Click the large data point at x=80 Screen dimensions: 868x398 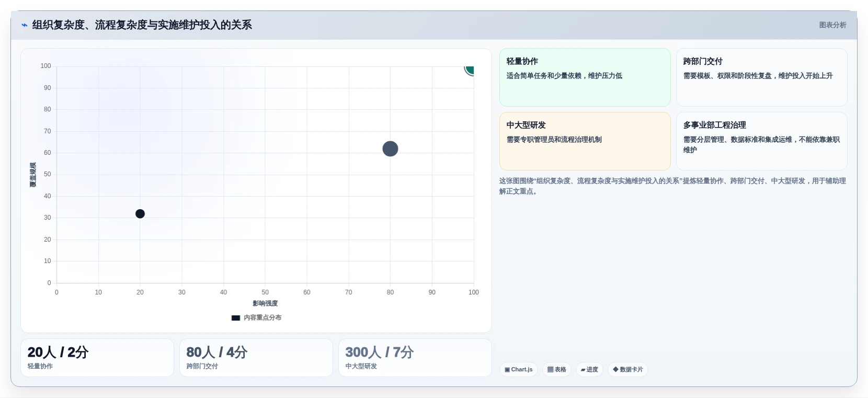390,149
